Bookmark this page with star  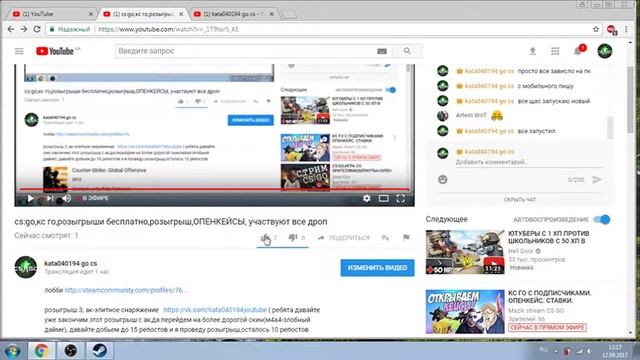pyautogui.click(x=596, y=29)
